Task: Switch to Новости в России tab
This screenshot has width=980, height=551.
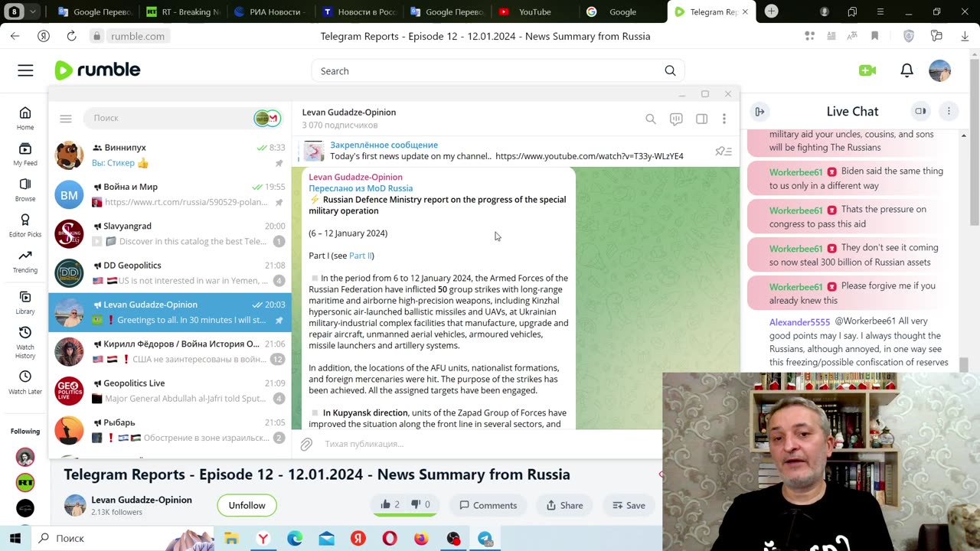Action: point(359,11)
